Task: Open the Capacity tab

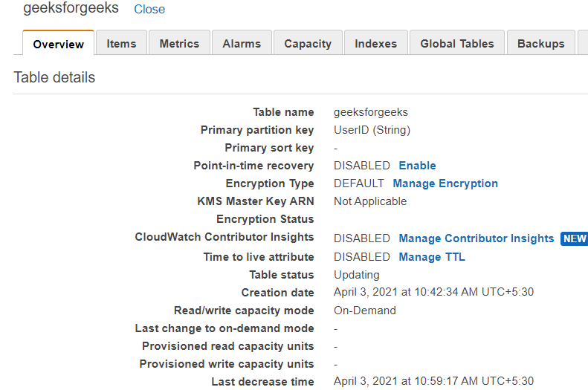Action: (x=308, y=44)
